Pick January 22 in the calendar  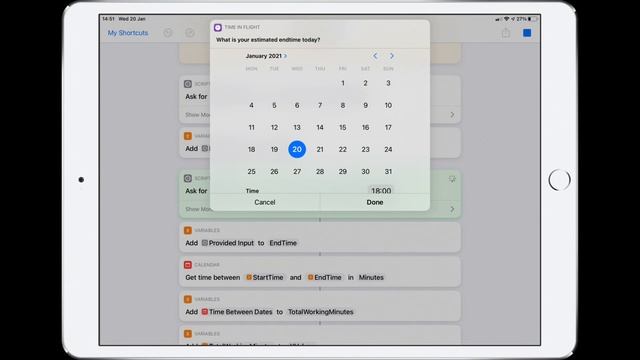[343, 149]
